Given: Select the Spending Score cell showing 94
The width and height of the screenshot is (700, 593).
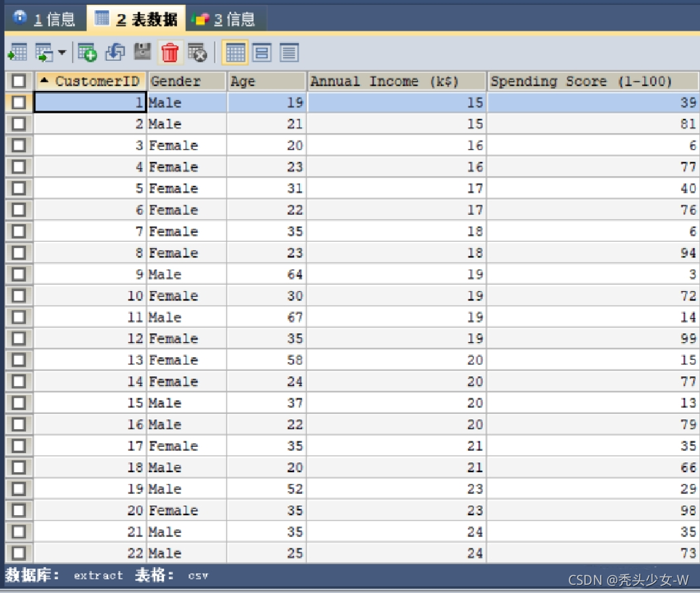Looking at the screenshot, I should point(593,253).
